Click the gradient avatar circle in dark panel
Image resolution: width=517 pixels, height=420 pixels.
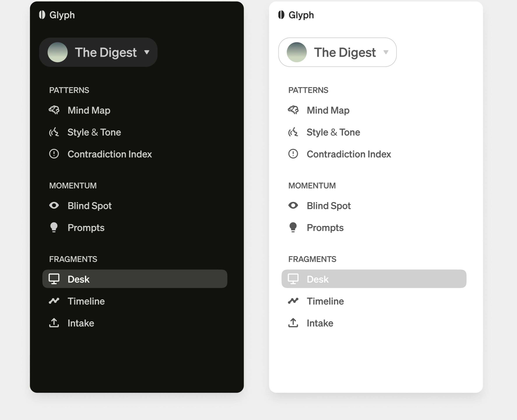(x=58, y=52)
